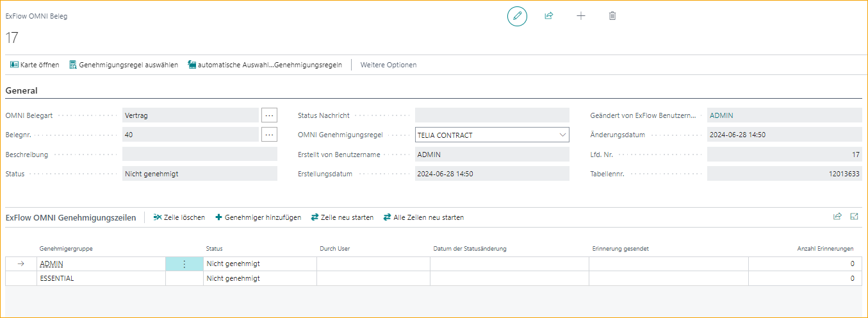Click the pencil edit icon
868x318 pixels.
click(x=517, y=16)
